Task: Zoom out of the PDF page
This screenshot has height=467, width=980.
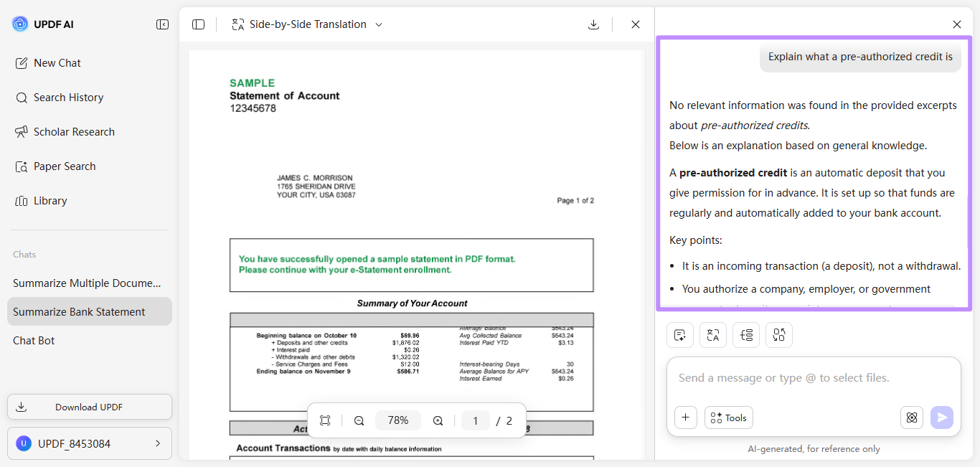Action: point(359,420)
